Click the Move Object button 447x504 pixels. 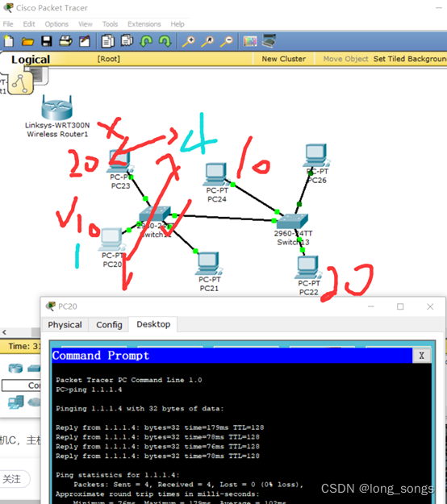tap(345, 59)
